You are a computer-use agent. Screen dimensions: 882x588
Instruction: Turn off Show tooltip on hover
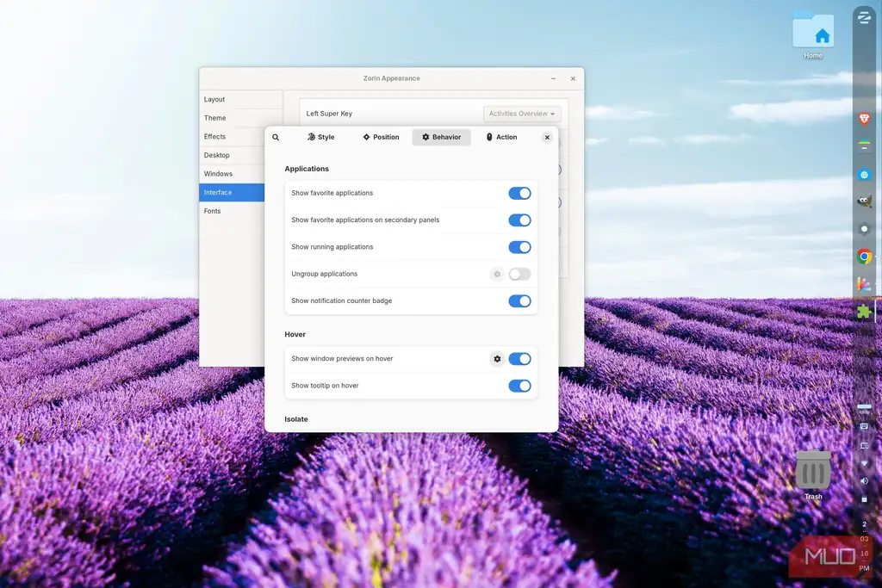[519, 386]
